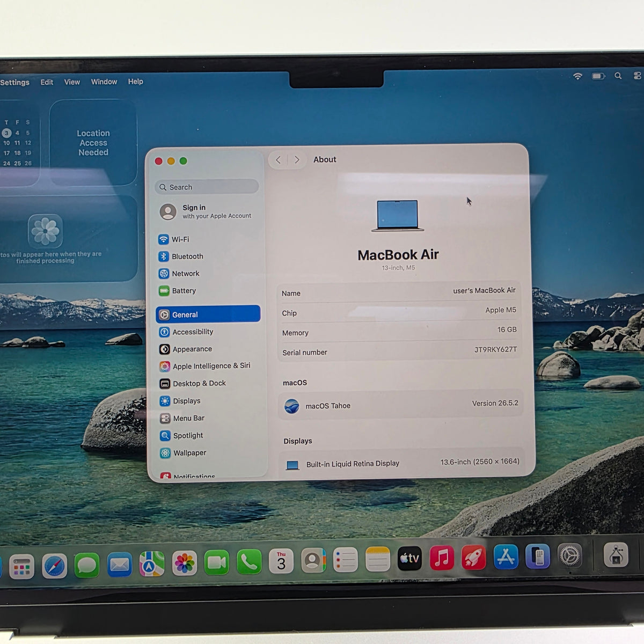
Task: Click Built-in Liquid Retina Display row
Action: coord(401,463)
